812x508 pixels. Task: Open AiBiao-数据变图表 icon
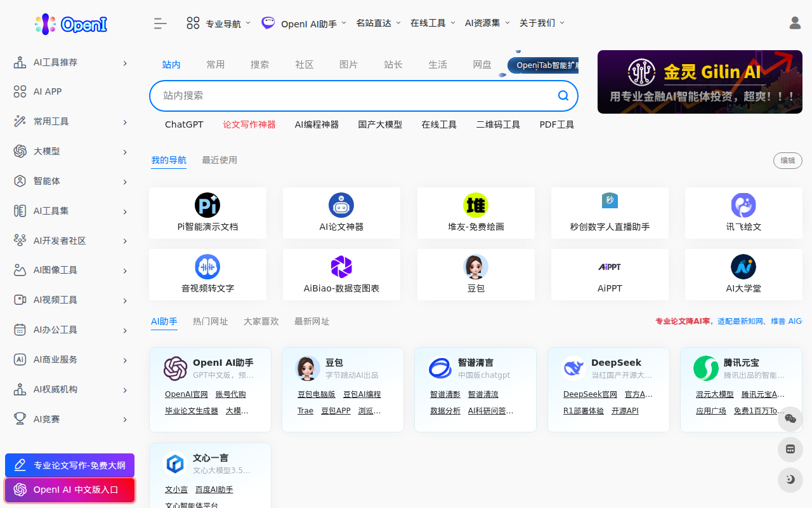(341, 267)
